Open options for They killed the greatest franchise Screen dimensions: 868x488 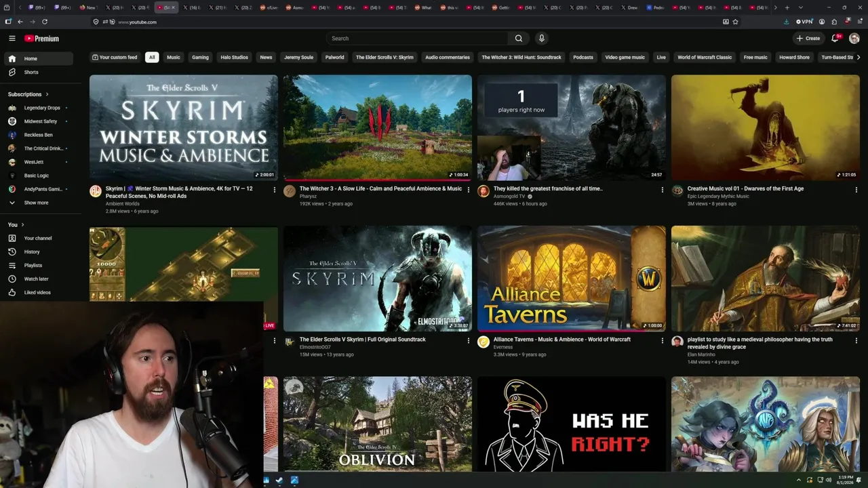pos(663,190)
